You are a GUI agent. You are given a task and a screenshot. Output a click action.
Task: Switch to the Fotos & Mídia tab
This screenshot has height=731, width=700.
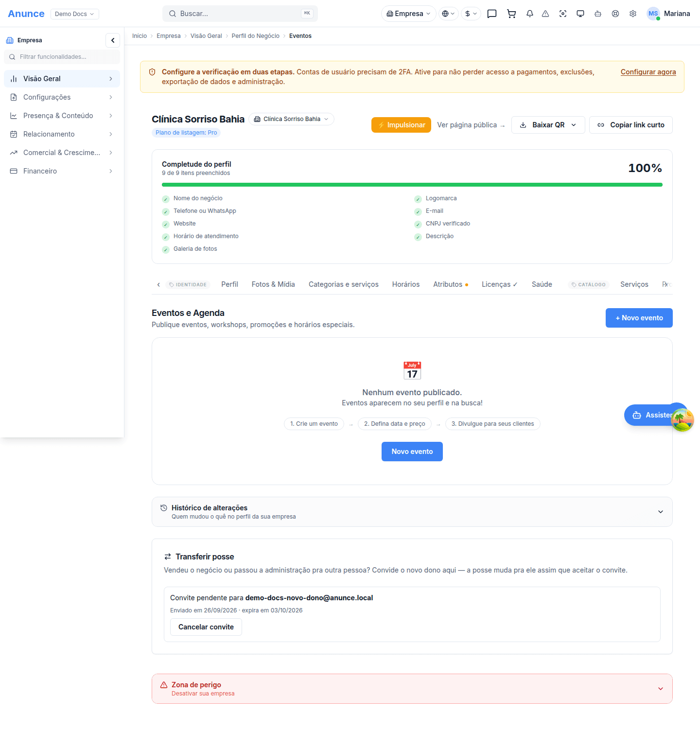point(273,284)
